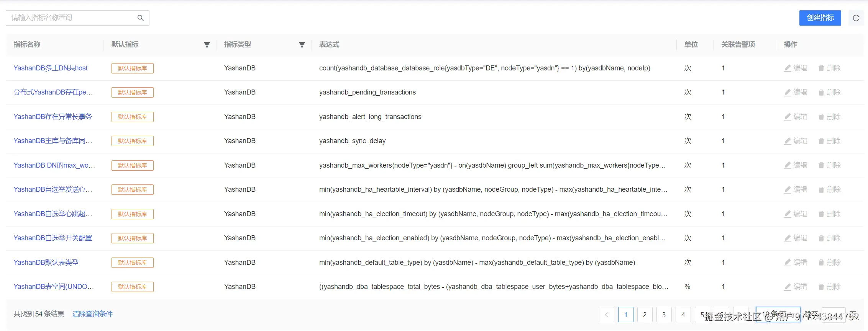The height and width of the screenshot is (331, 868).
Task: Click the previous page arrow
Action: [x=607, y=315]
